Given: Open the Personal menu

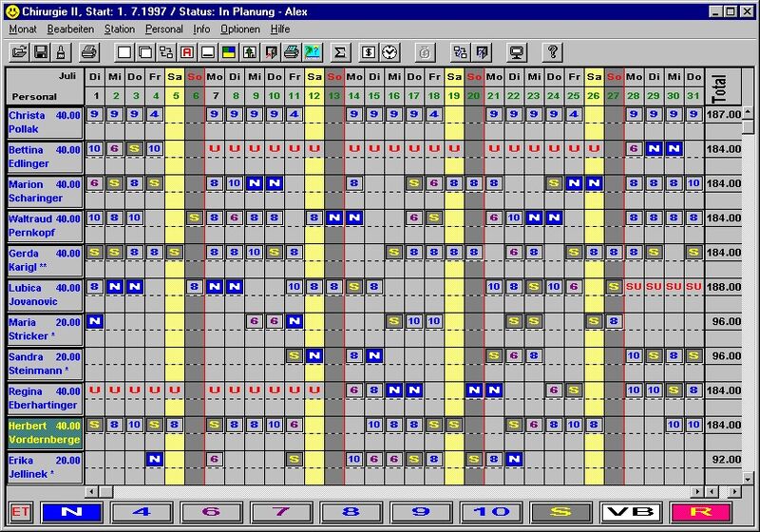Looking at the screenshot, I should click(x=163, y=29).
